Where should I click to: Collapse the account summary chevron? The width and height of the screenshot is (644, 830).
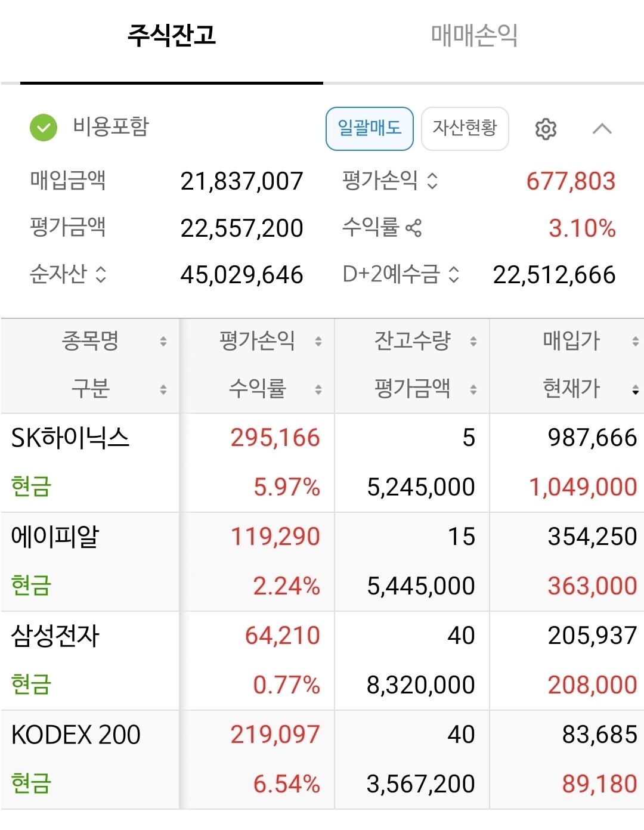tap(602, 129)
